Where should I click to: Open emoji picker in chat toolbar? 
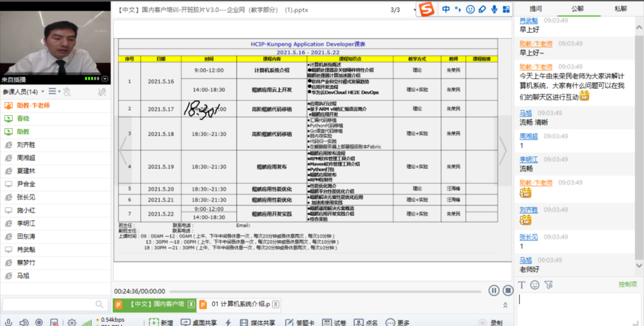(x=535, y=285)
